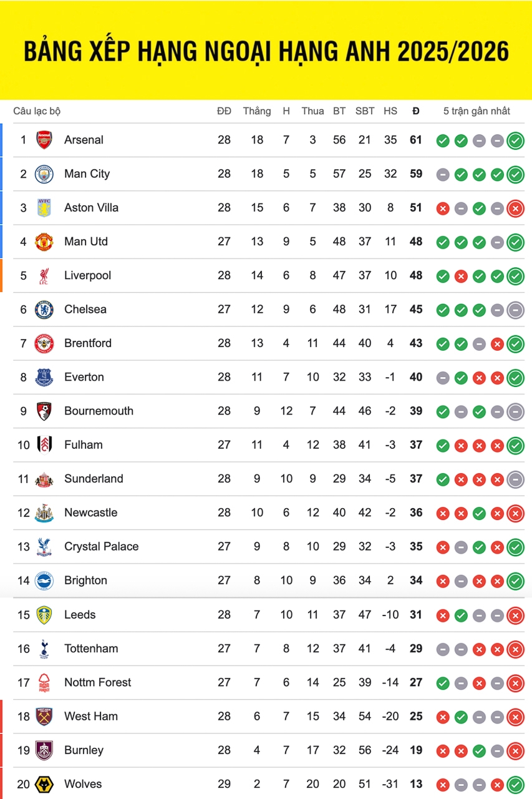Screen dimensions: 532x799
Task: Click the Everton club badge
Action: 44,377
